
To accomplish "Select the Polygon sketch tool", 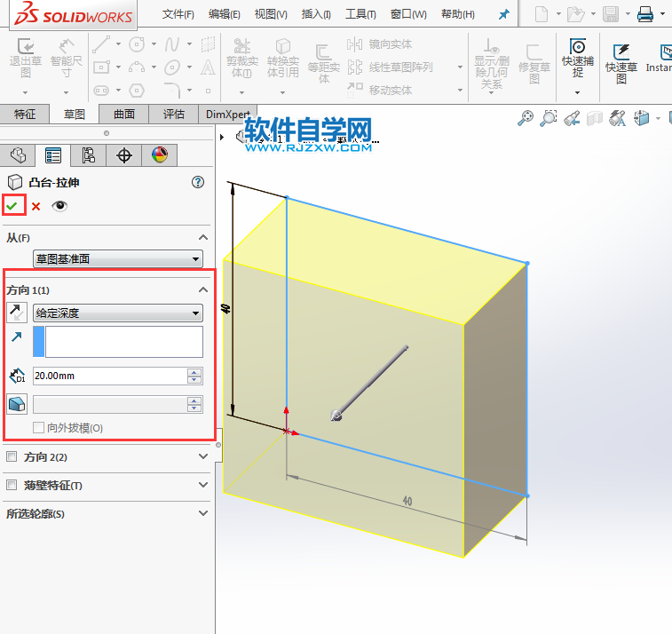I will tap(137, 91).
